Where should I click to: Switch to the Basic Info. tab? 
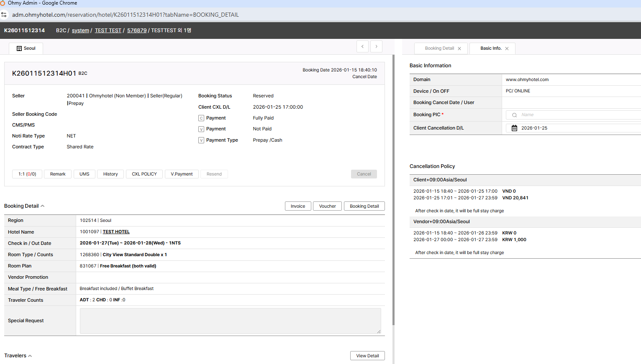[x=491, y=48]
